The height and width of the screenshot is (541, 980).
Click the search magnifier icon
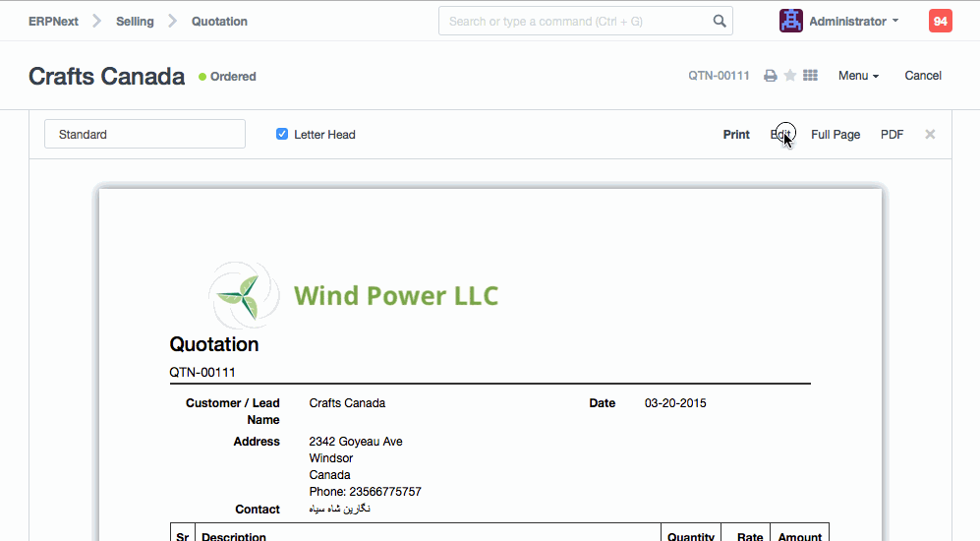click(x=720, y=21)
